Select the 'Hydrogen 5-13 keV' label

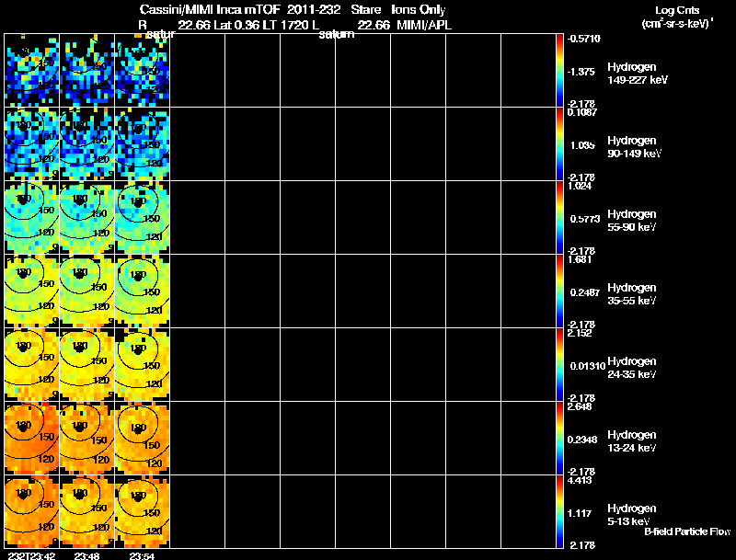tap(632, 515)
